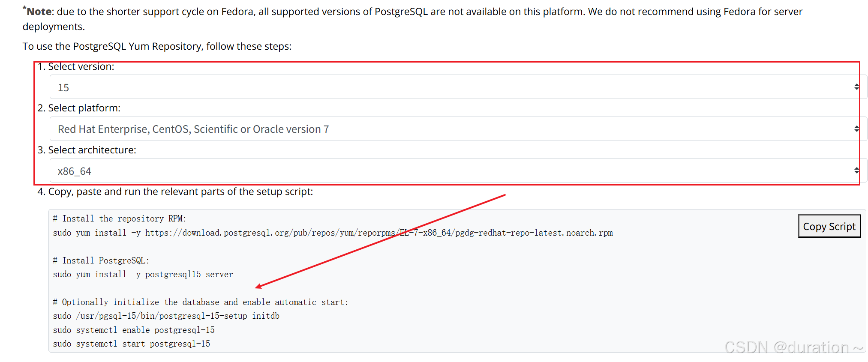Click the '3. Select architecture:' label

point(87,150)
